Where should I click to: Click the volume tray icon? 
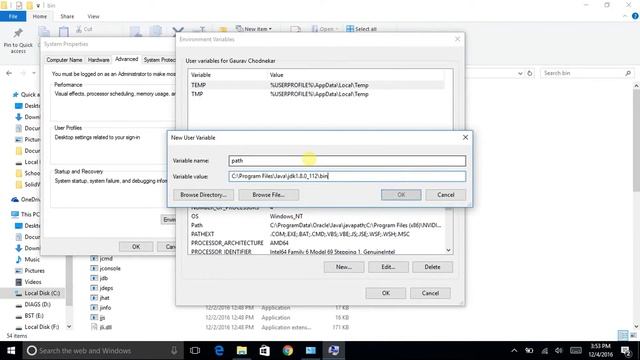point(559,351)
